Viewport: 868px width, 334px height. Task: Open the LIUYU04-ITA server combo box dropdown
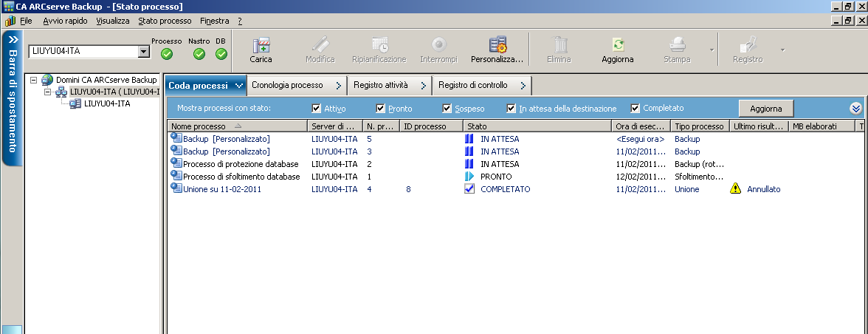[x=143, y=52]
